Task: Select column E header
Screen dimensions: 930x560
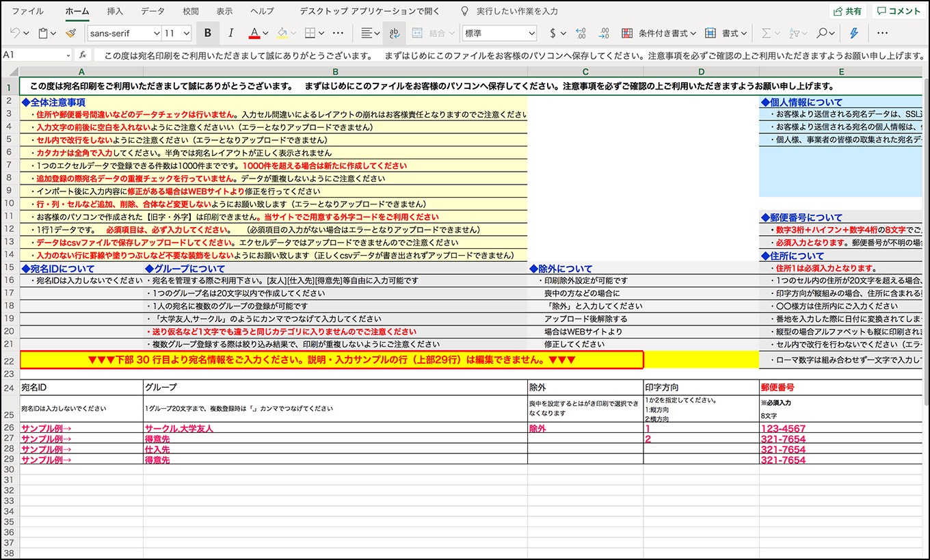Action: [x=841, y=72]
